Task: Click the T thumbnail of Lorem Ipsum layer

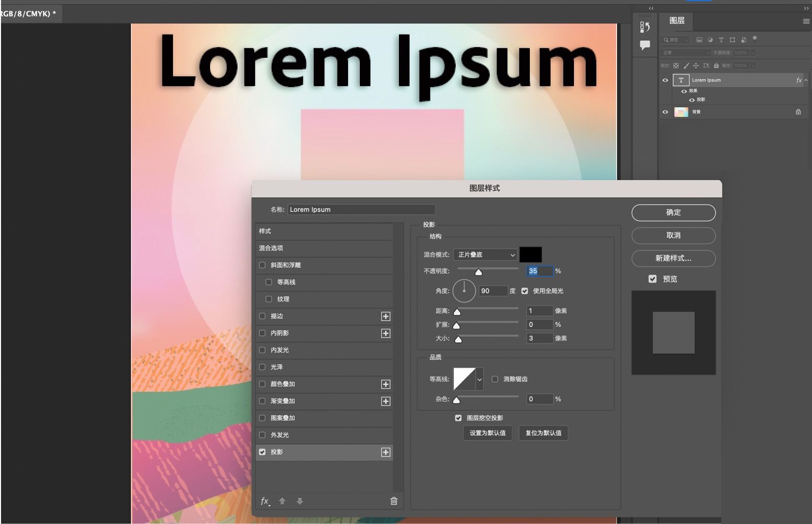Action: [x=681, y=80]
